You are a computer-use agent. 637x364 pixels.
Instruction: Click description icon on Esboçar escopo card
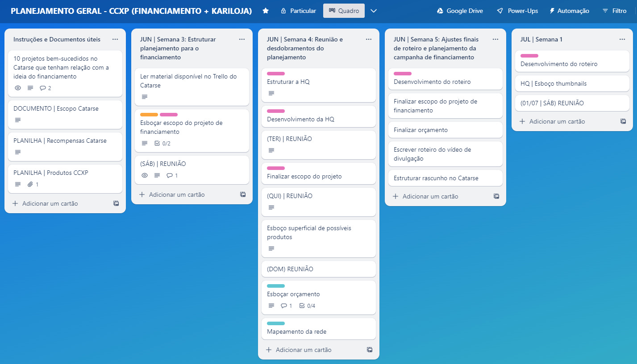[145, 143]
